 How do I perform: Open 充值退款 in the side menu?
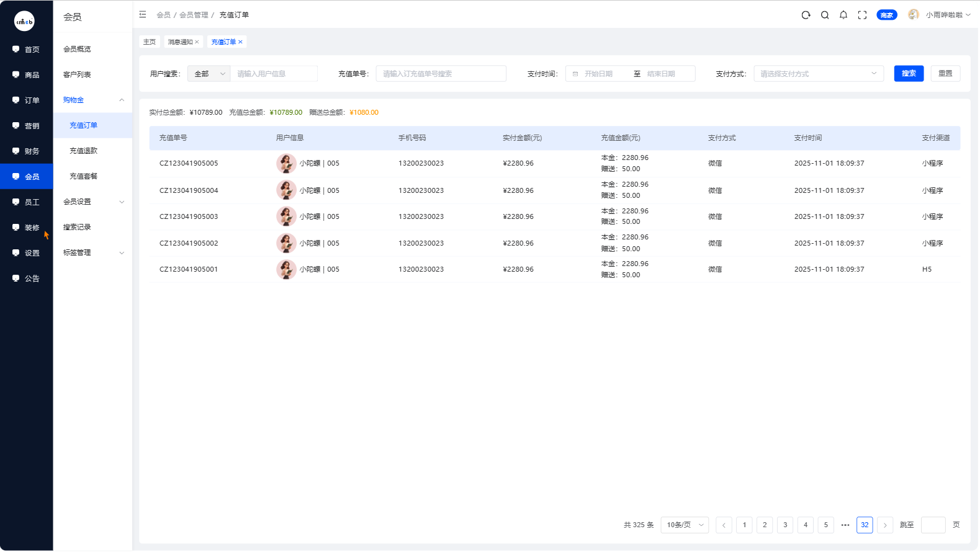coord(83,151)
